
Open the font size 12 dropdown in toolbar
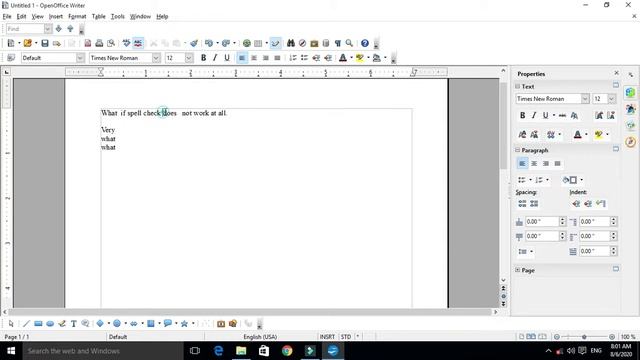pyautogui.click(x=189, y=58)
